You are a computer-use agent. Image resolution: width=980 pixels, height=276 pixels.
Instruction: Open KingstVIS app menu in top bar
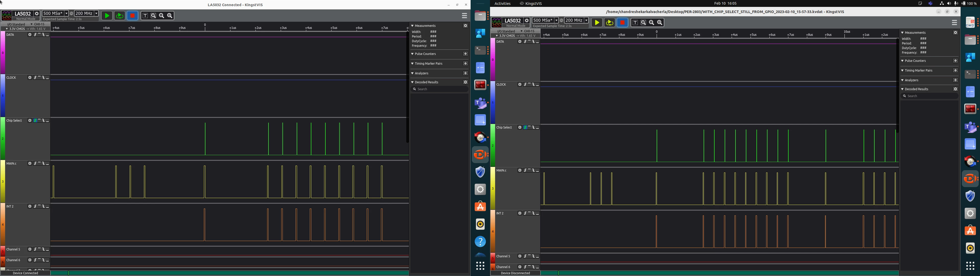(531, 3)
